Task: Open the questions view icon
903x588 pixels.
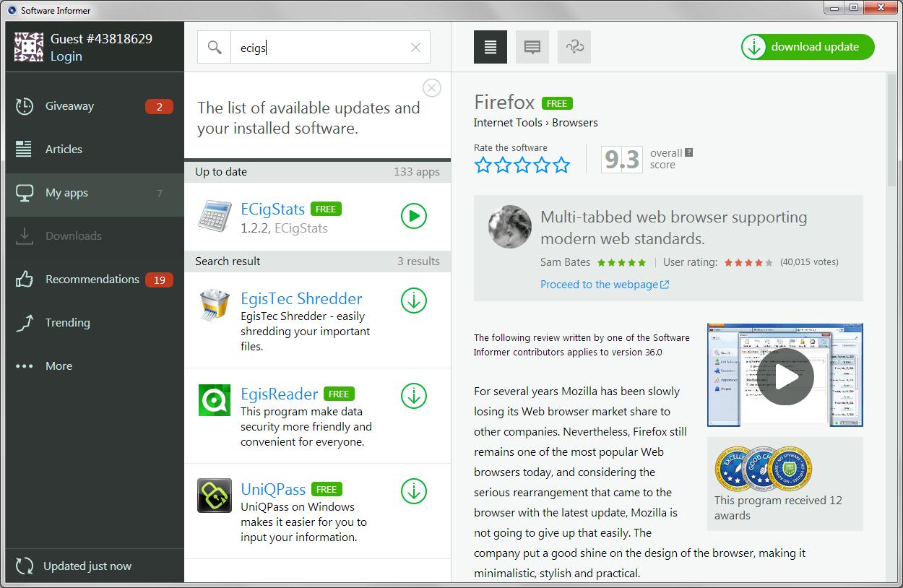Action: point(574,46)
